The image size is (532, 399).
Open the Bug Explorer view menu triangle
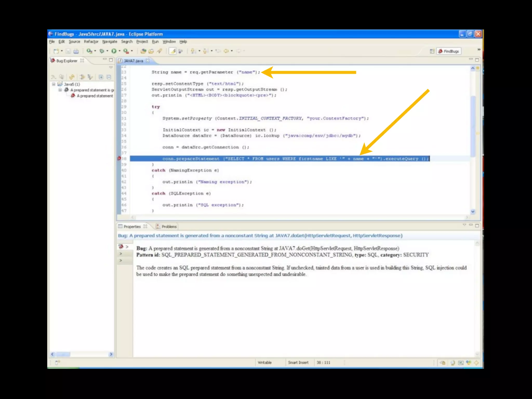point(111,67)
